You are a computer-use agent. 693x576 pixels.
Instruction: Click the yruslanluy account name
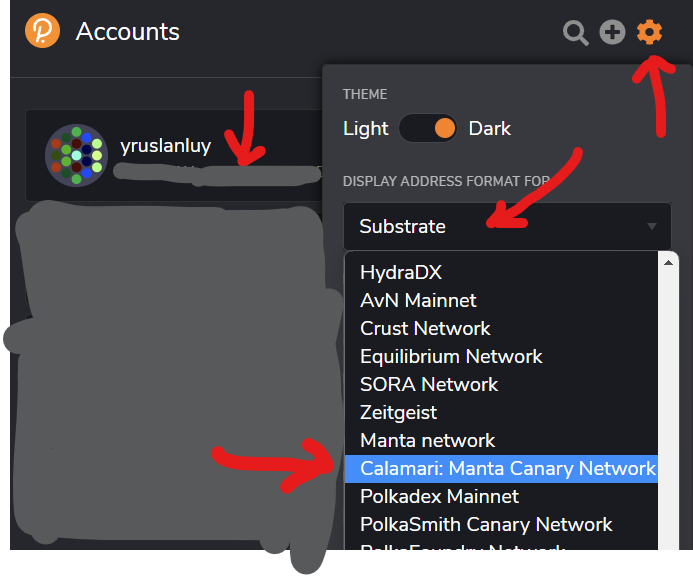pos(166,146)
